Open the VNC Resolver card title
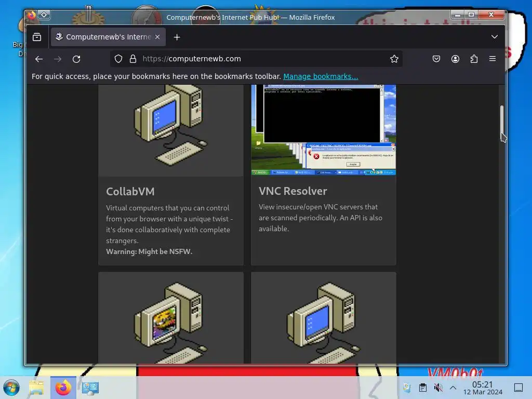Viewport: 532px width, 399px height. tap(293, 191)
